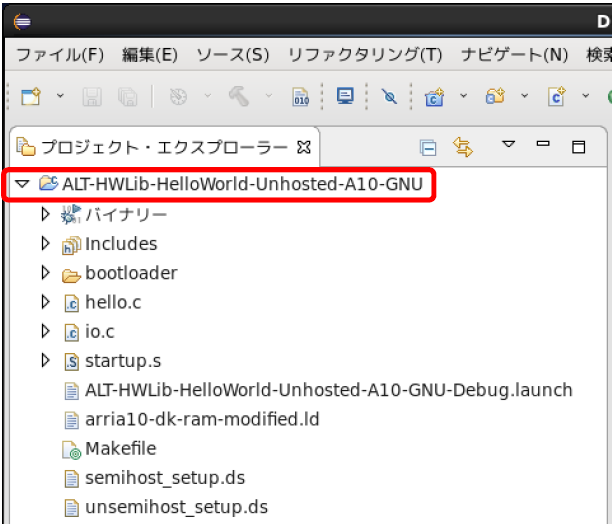Click the binary 010 toolbar icon
614x524 pixels.
point(300,97)
